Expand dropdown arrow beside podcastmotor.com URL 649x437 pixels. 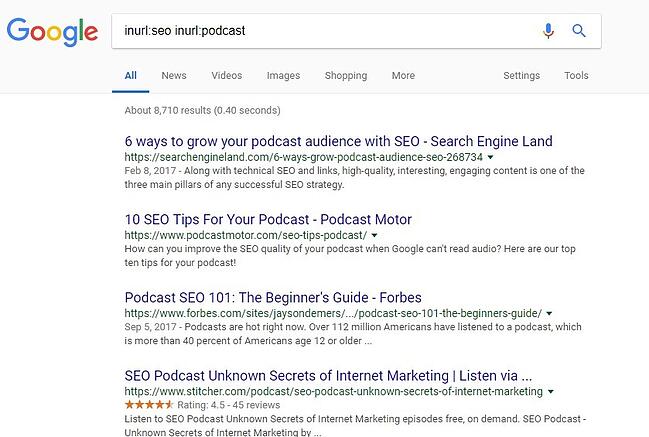click(388, 236)
